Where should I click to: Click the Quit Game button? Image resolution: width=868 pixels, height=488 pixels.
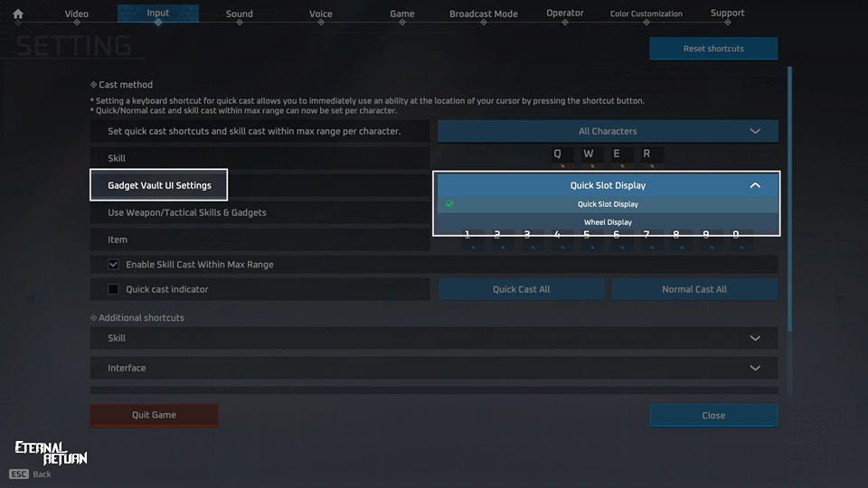click(x=154, y=415)
